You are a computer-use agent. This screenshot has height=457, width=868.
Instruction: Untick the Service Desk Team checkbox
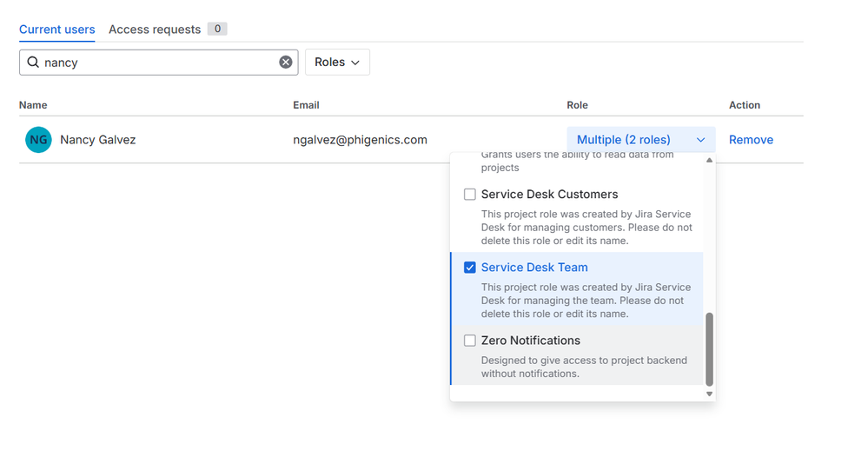point(469,268)
